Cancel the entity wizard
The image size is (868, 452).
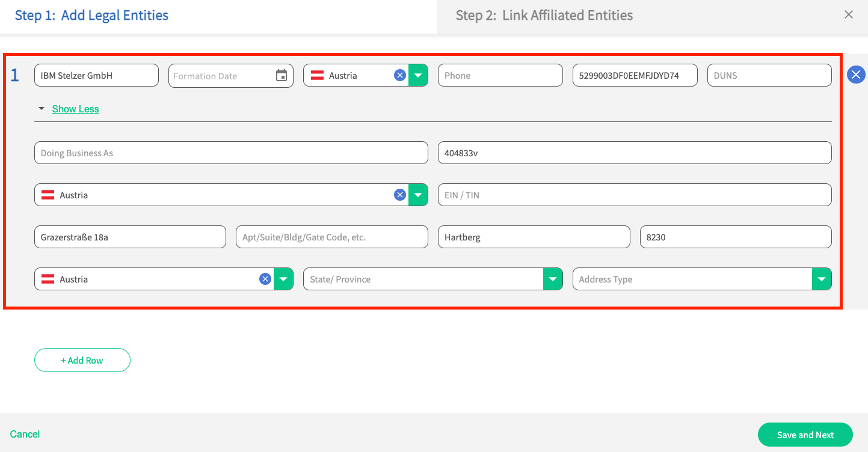click(25, 434)
